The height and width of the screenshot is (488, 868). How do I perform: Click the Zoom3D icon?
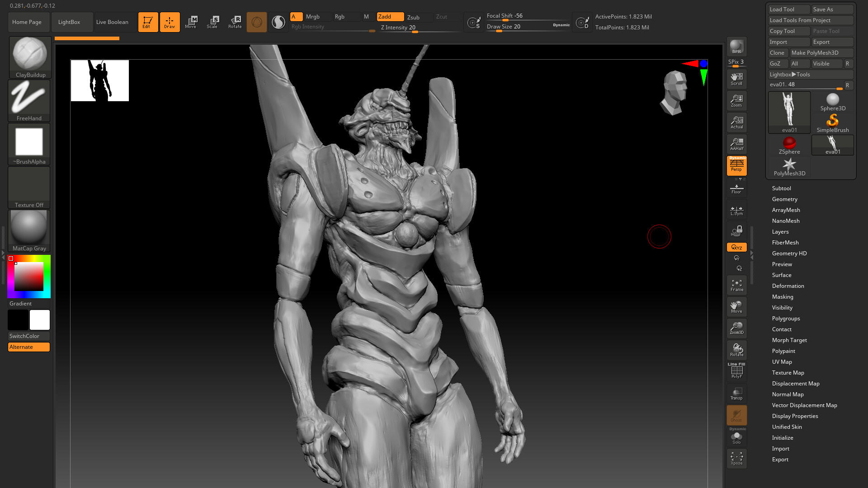[x=736, y=328]
